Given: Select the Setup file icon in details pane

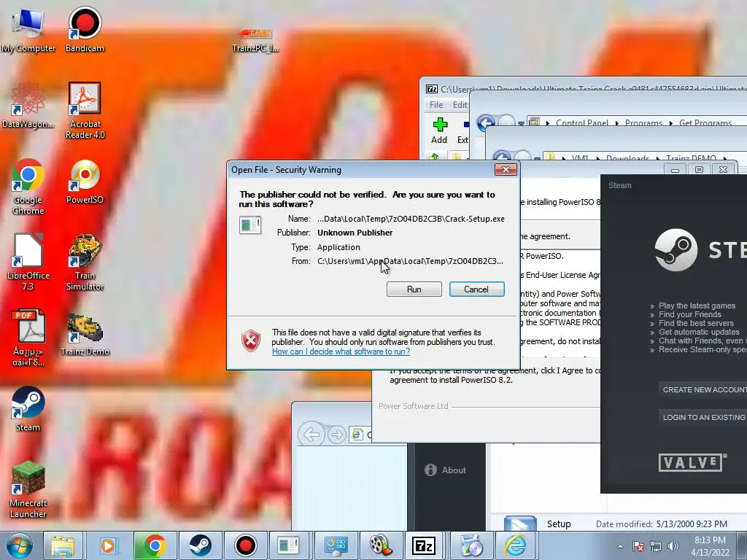Looking at the screenshot, I should [519, 524].
